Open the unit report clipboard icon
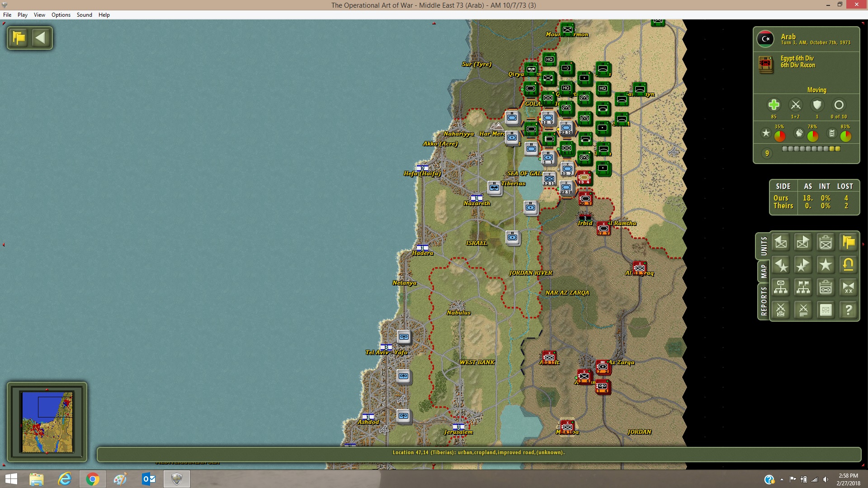 point(826,243)
